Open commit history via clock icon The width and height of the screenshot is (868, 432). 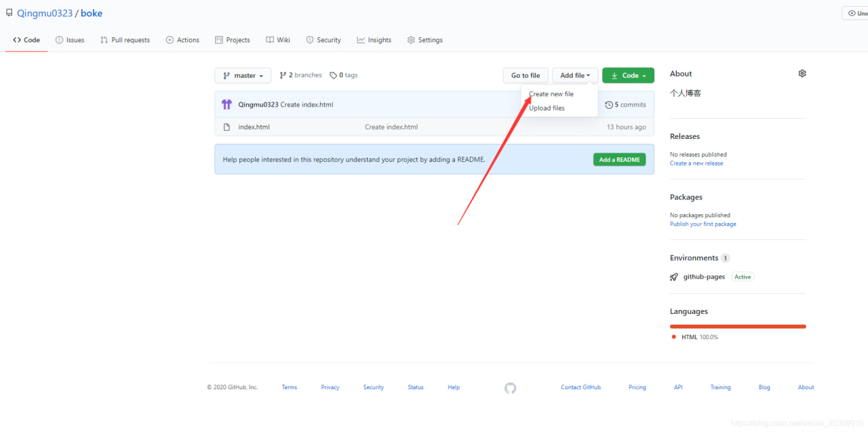[609, 104]
